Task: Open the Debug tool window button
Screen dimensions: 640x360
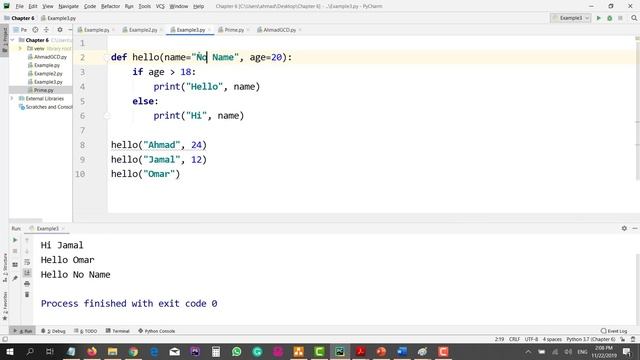Action: [53, 331]
